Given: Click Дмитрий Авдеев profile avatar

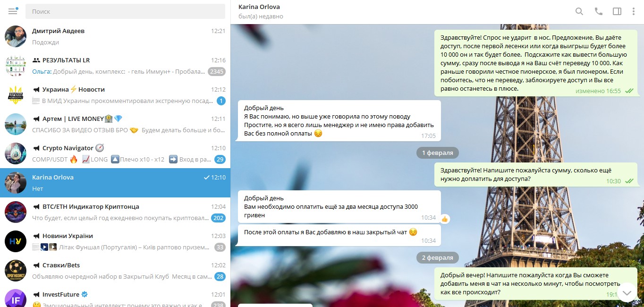Looking at the screenshot, I should click(16, 36).
